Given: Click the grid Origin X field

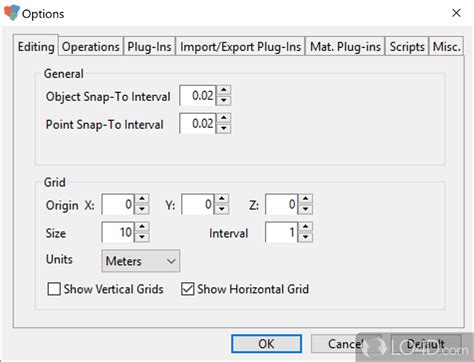Looking at the screenshot, I should [118, 204].
